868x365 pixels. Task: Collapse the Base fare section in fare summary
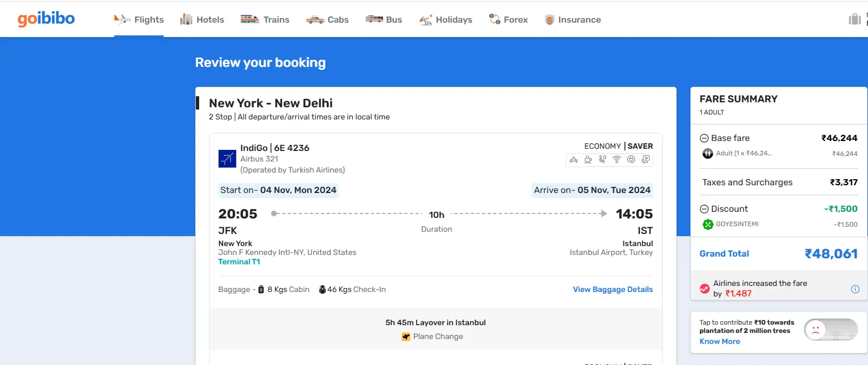click(x=704, y=138)
